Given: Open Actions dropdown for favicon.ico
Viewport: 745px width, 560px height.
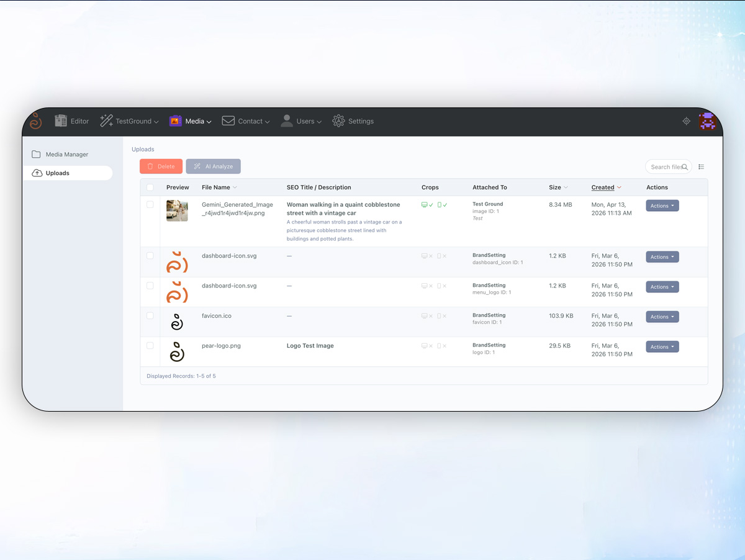Looking at the screenshot, I should [x=662, y=317].
